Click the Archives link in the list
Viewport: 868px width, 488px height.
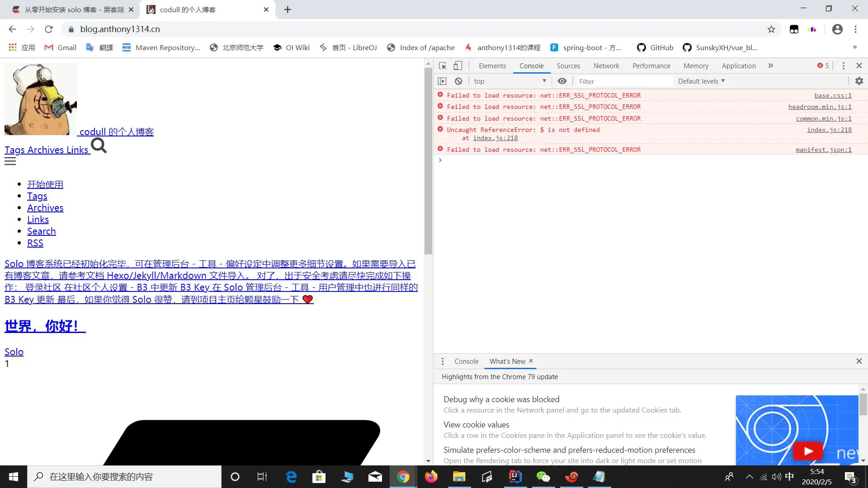pyautogui.click(x=45, y=208)
